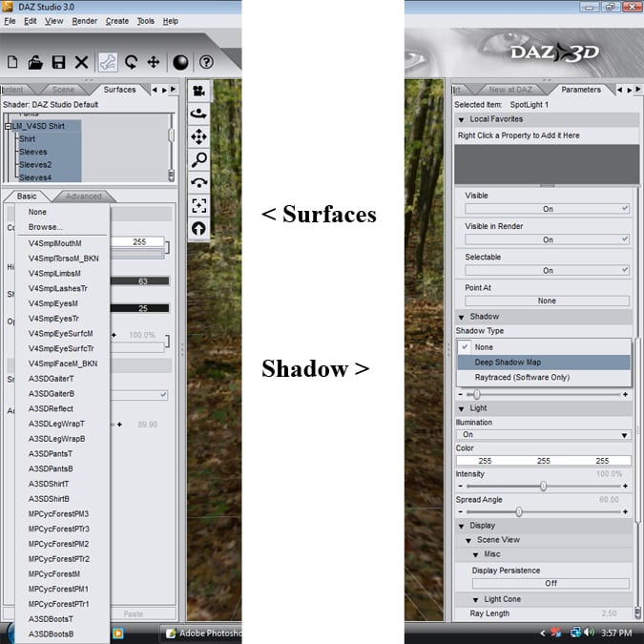Collapse the Light Cone section

click(x=476, y=600)
